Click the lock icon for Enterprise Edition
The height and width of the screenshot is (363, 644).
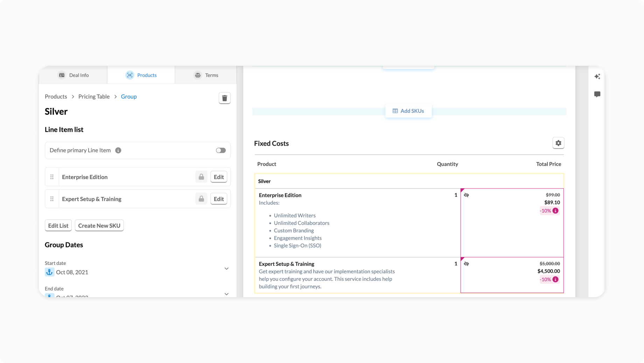point(201,177)
